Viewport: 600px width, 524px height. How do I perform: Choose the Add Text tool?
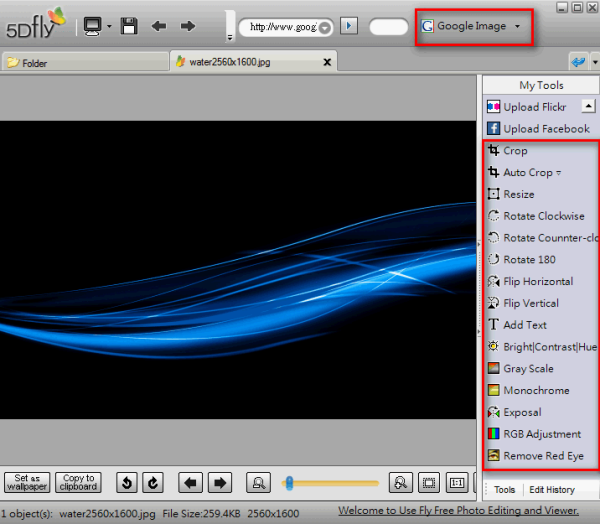tap(525, 325)
